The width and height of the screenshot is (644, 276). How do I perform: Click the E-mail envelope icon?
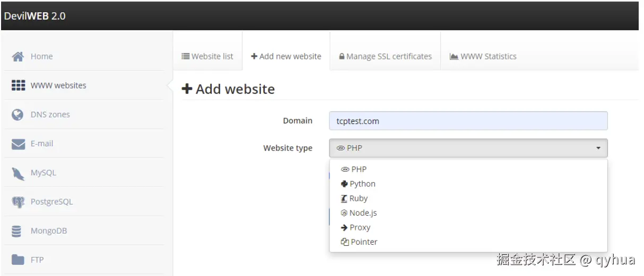[18, 144]
